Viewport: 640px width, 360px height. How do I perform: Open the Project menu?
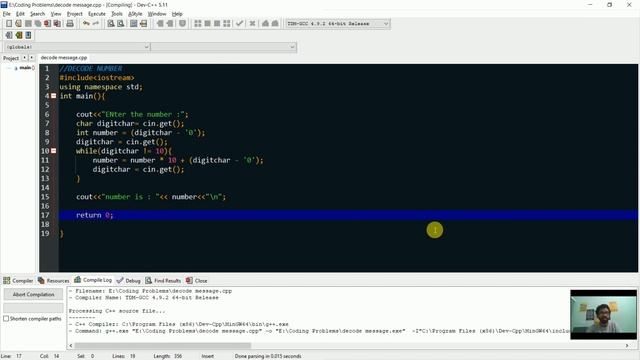pos(75,14)
